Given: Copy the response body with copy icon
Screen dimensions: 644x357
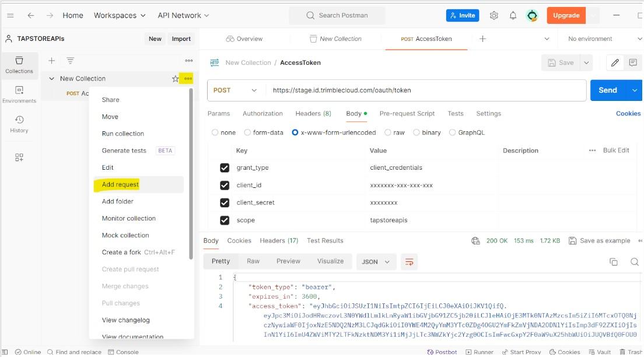Looking at the screenshot, I should 613,262.
